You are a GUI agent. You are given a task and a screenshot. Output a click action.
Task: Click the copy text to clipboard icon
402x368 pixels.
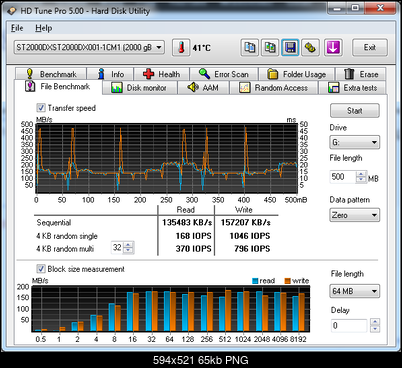tap(250, 48)
